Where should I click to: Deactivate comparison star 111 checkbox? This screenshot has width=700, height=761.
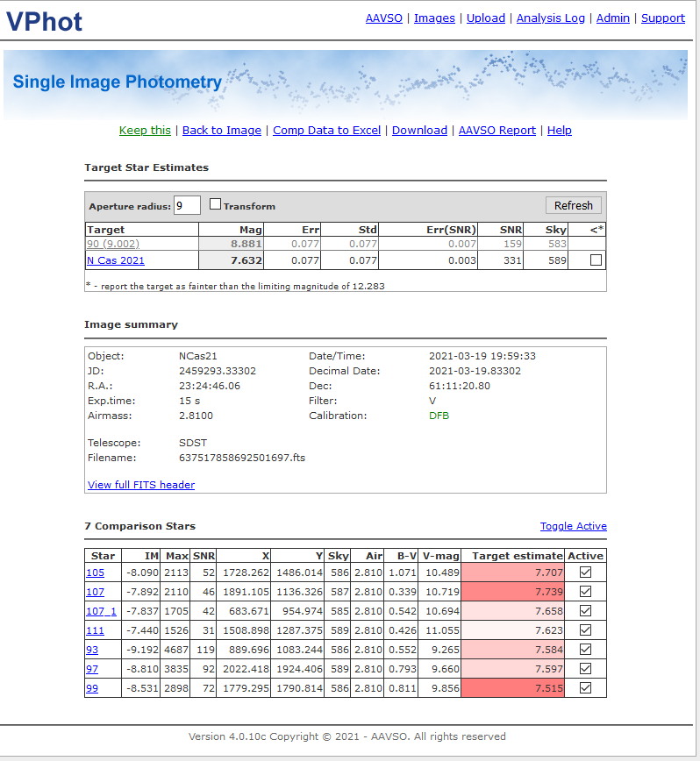tap(585, 629)
